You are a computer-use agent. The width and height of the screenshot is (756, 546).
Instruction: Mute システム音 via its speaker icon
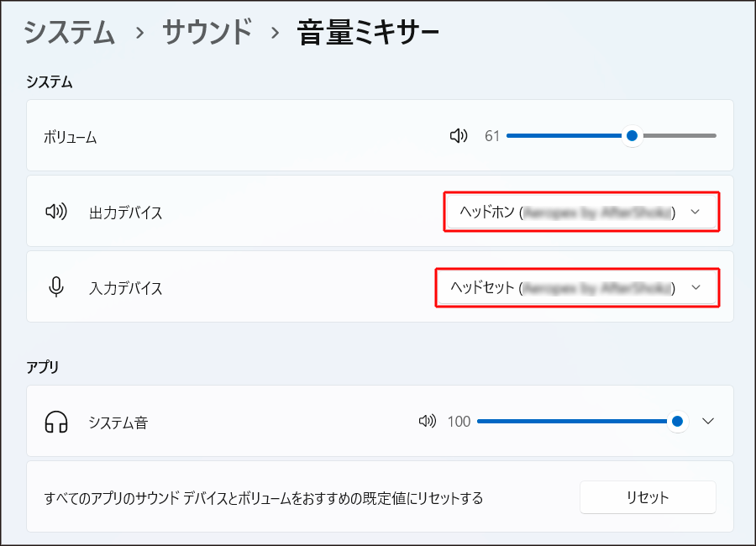coord(428,422)
